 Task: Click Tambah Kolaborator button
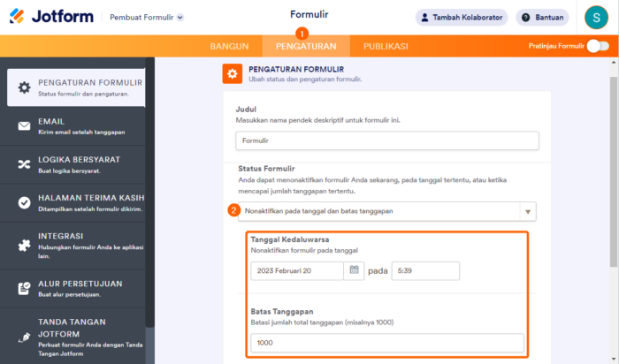(x=462, y=18)
